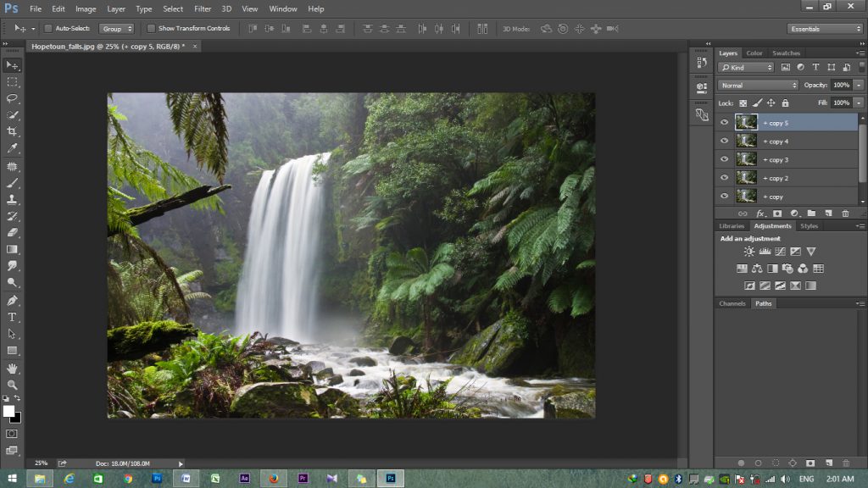Open Firefox from the Windows taskbar
Image resolution: width=868 pixels, height=488 pixels.
[x=273, y=479]
